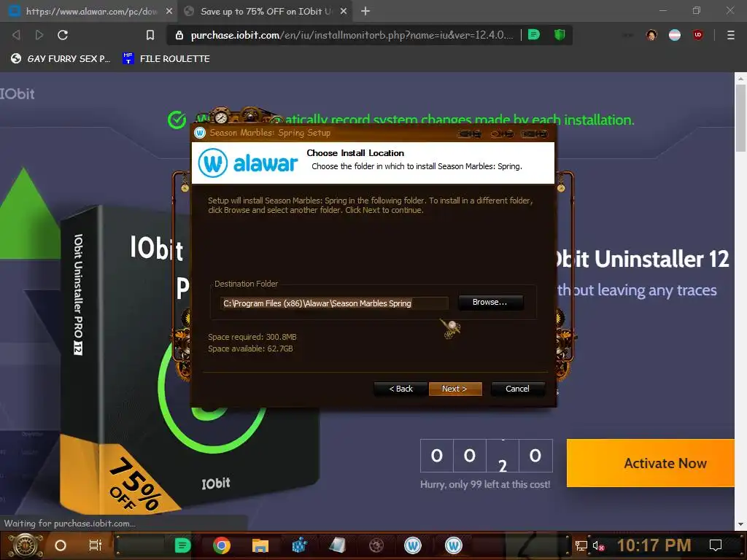
Task: Click the Cortana circle on the taskbar
Action: pos(61,545)
